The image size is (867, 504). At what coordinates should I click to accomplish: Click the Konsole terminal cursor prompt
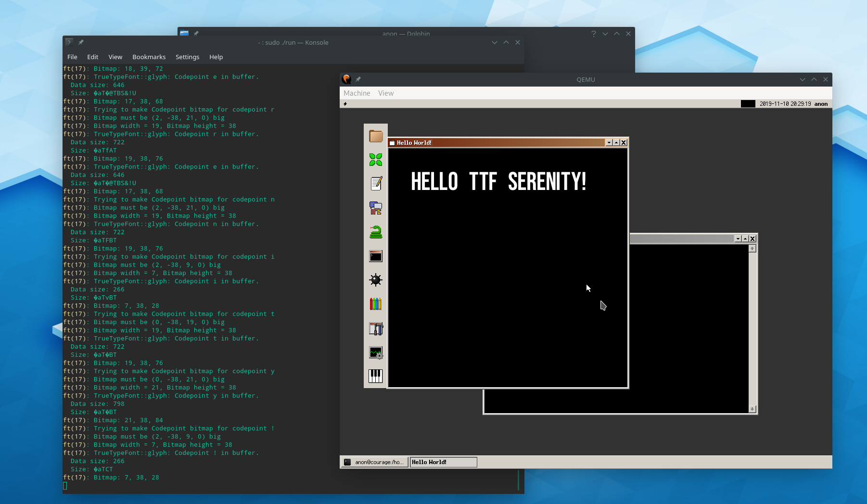(65, 486)
